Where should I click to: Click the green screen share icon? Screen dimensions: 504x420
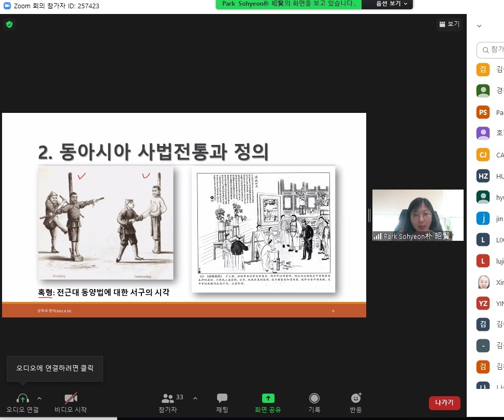pos(268,398)
